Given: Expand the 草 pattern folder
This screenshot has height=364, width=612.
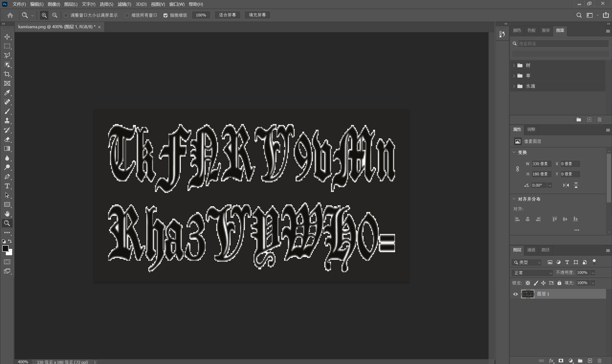Looking at the screenshot, I should 514,76.
